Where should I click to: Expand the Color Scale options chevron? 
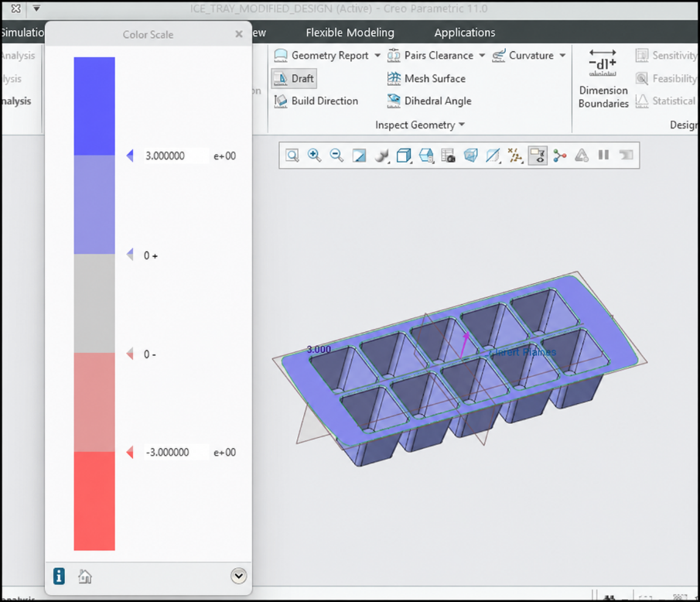239,576
